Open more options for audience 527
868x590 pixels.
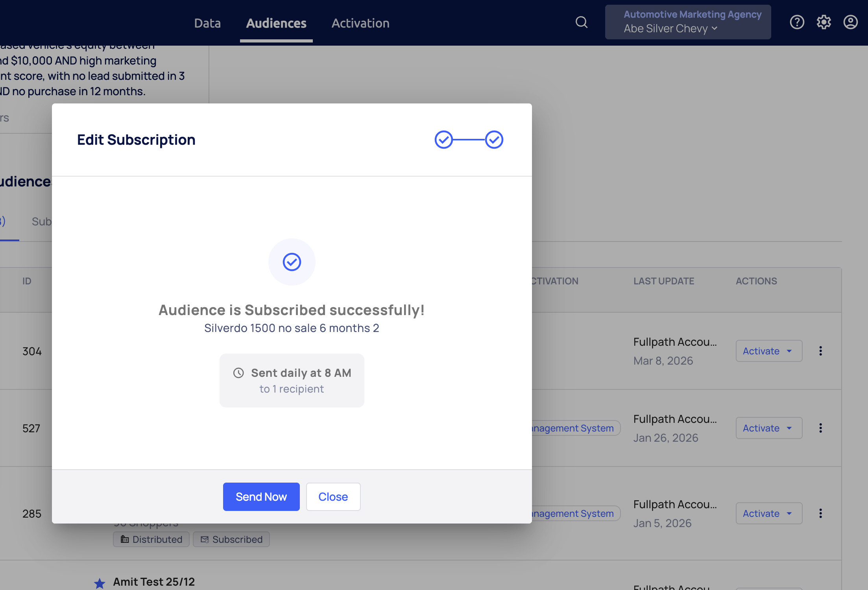coord(821,428)
